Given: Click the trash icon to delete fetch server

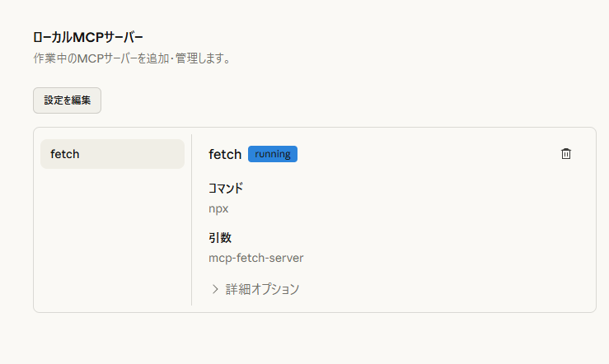Looking at the screenshot, I should 565,154.
